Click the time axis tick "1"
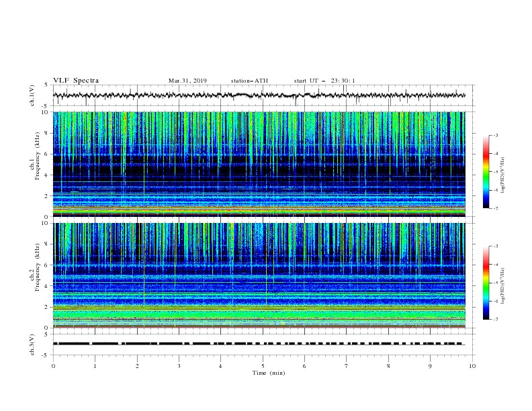 pyautogui.click(x=95, y=366)
